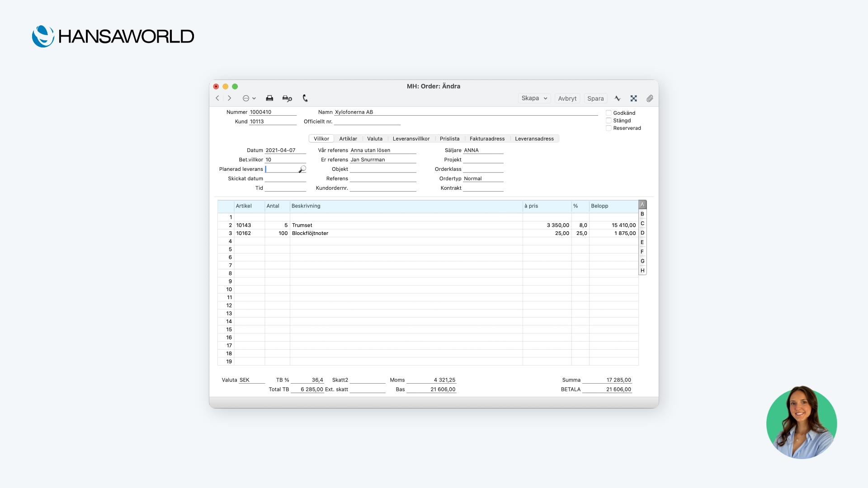Click the Summa value 17 285,00

coord(607,380)
